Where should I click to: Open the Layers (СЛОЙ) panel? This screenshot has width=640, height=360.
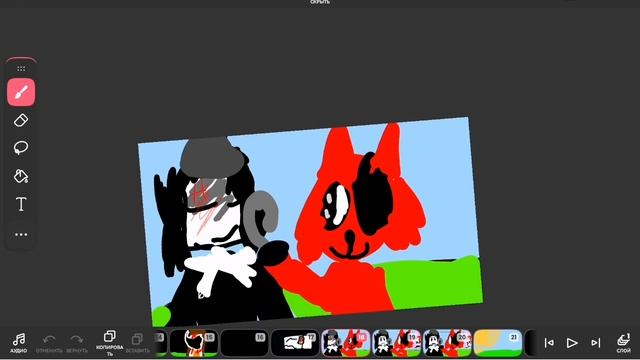(x=623, y=343)
